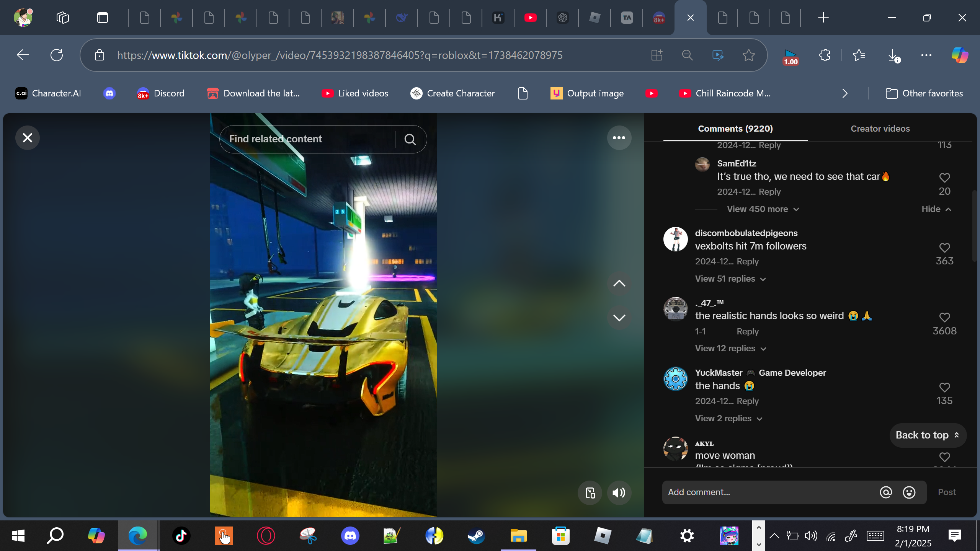Image resolution: width=980 pixels, height=551 pixels.
Task: Switch to Creator videos tab
Action: coord(880,129)
